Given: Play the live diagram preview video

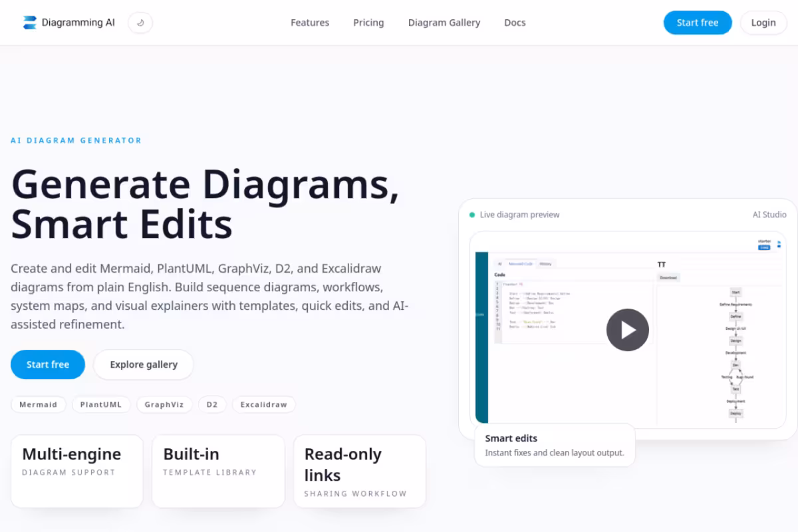Looking at the screenshot, I should coord(627,330).
